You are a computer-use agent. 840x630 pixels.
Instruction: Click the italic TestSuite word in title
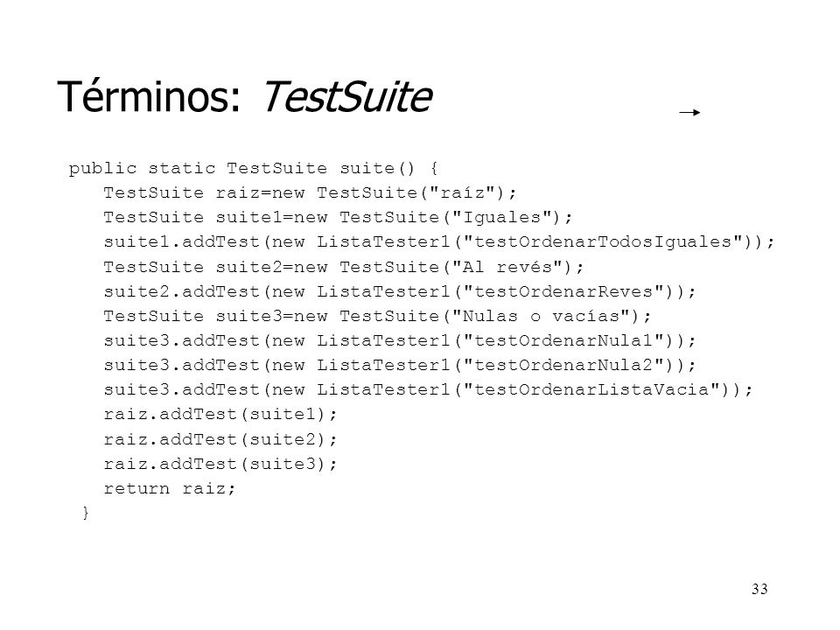click(x=346, y=97)
